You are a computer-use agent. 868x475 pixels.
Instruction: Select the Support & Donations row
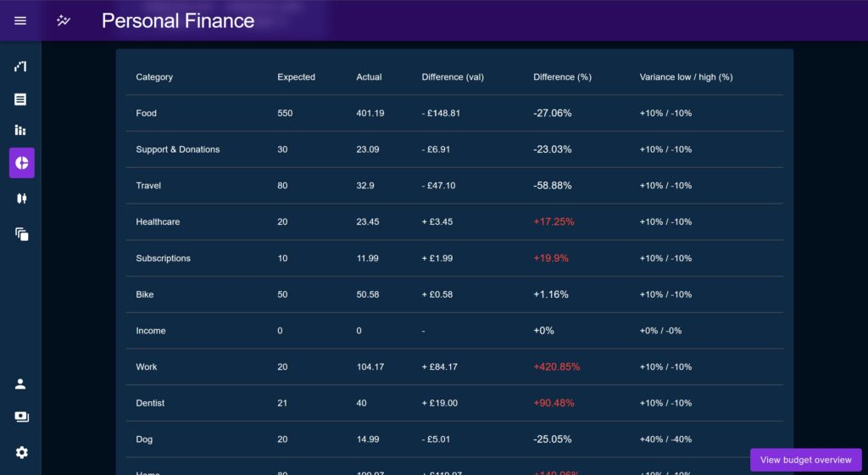454,149
